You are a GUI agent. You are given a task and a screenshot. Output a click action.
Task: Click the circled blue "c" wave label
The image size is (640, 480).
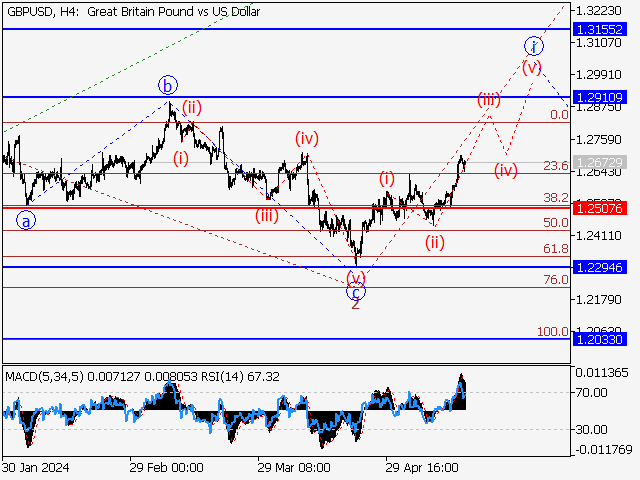tap(355, 291)
